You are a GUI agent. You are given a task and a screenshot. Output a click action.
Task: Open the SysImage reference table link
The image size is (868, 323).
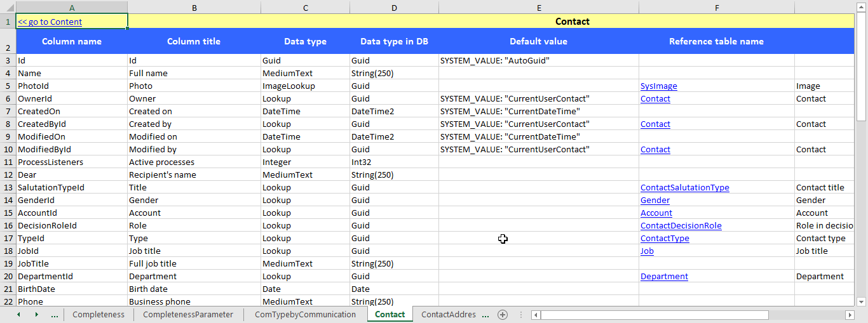pyautogui.click(x=658, y=86)
